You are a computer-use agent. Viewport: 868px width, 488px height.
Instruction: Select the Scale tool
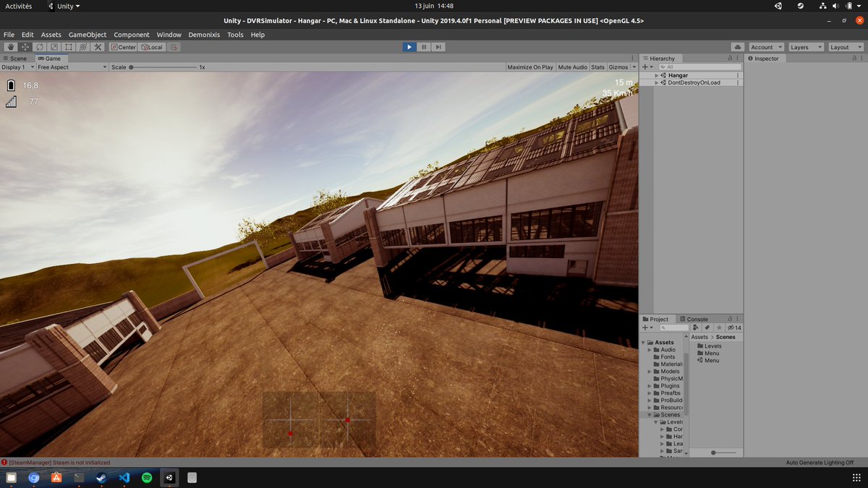coord(54,47)
